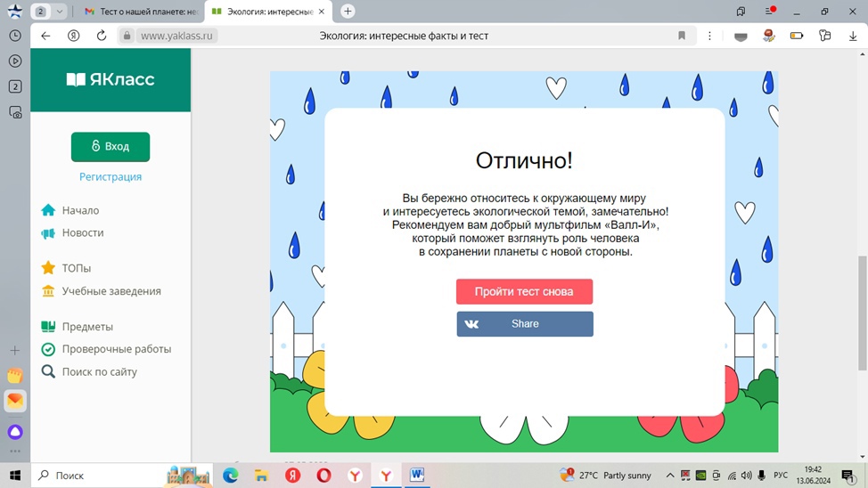Click the plus add icon in left sidebar
This screenshot has width=868, height=488.
click(x=15, y=350)
